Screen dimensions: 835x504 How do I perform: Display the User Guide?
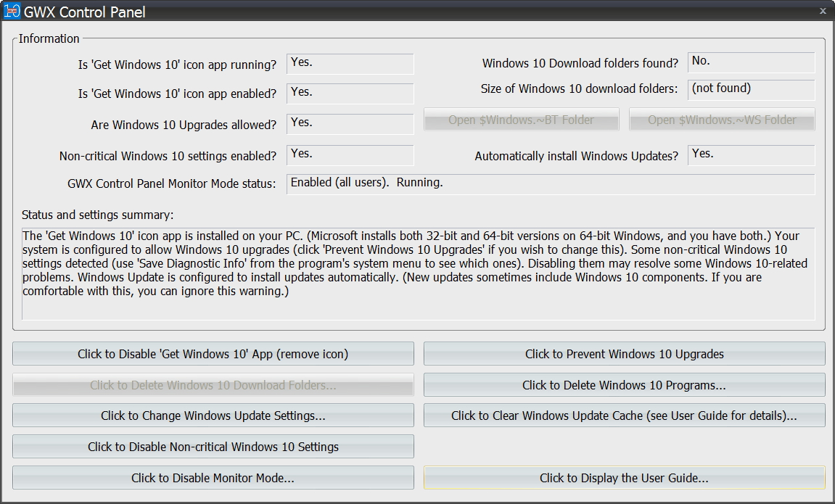624,478
